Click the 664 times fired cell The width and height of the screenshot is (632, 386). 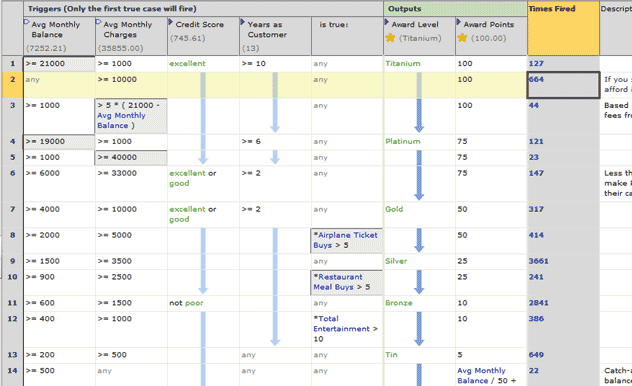click(563, 85)
